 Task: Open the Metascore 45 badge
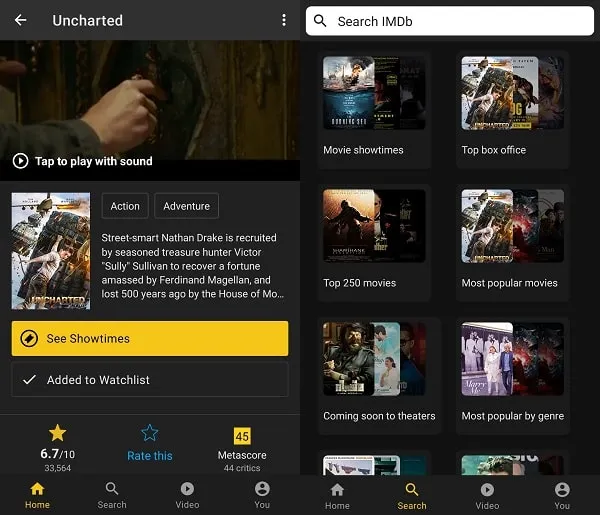point(242,436)
